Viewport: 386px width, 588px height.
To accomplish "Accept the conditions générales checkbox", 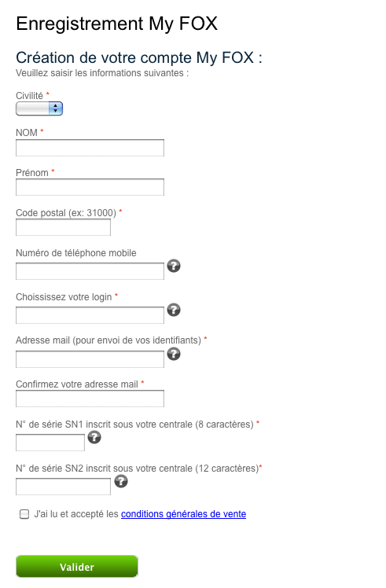I will pos(24,514).
